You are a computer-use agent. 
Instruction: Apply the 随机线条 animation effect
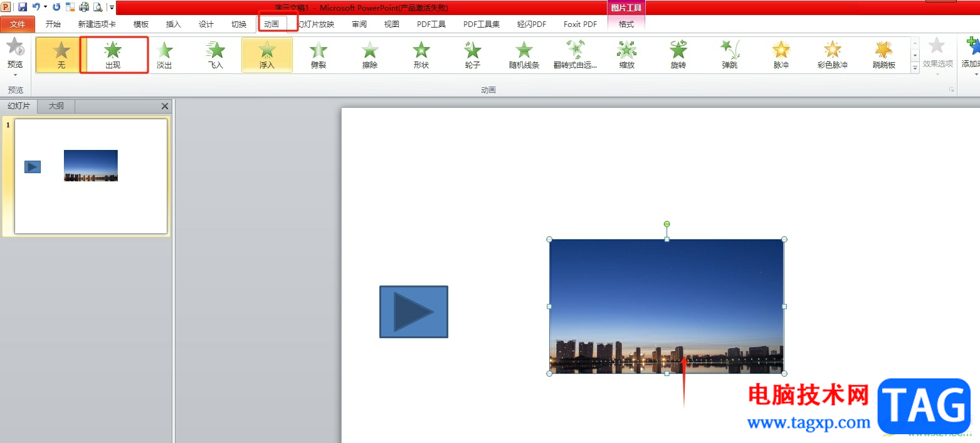click(x=524, y=55)
